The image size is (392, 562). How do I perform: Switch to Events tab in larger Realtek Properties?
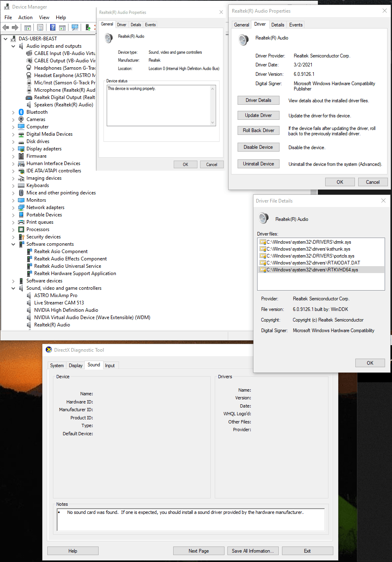pyautogui.click(x=296, y=25)
